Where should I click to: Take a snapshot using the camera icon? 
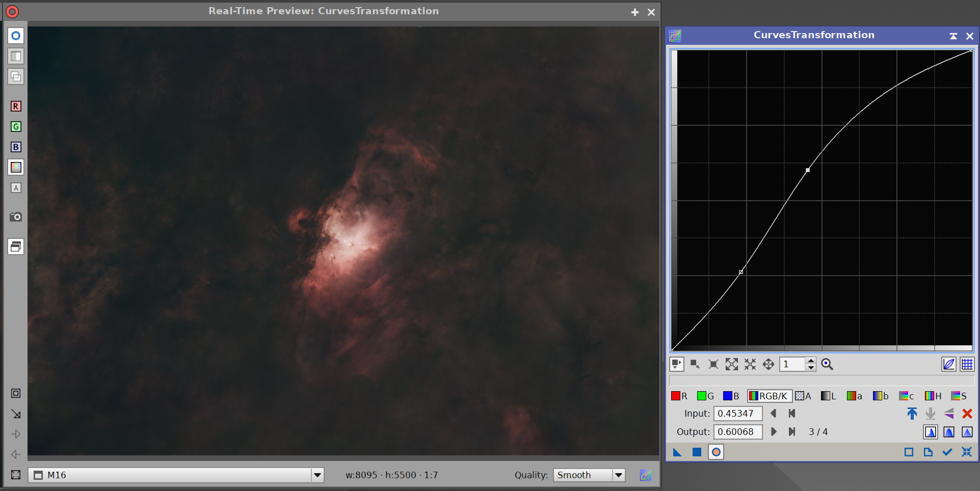[x=15, y=216]
